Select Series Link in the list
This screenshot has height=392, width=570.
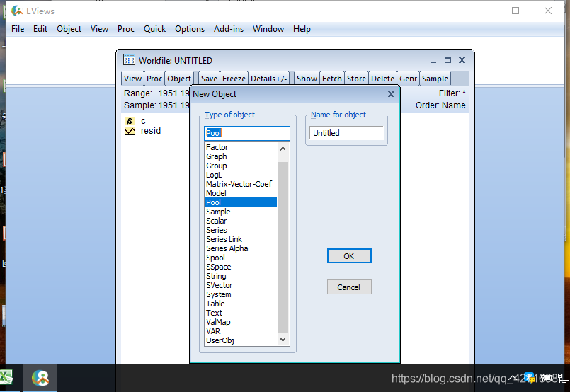(240, 239)
